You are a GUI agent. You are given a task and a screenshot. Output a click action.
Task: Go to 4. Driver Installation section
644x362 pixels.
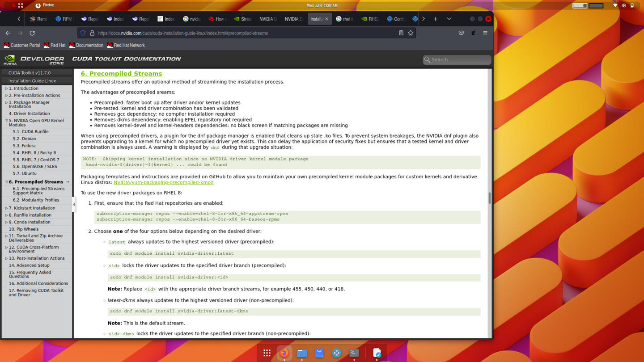[29, 114]
